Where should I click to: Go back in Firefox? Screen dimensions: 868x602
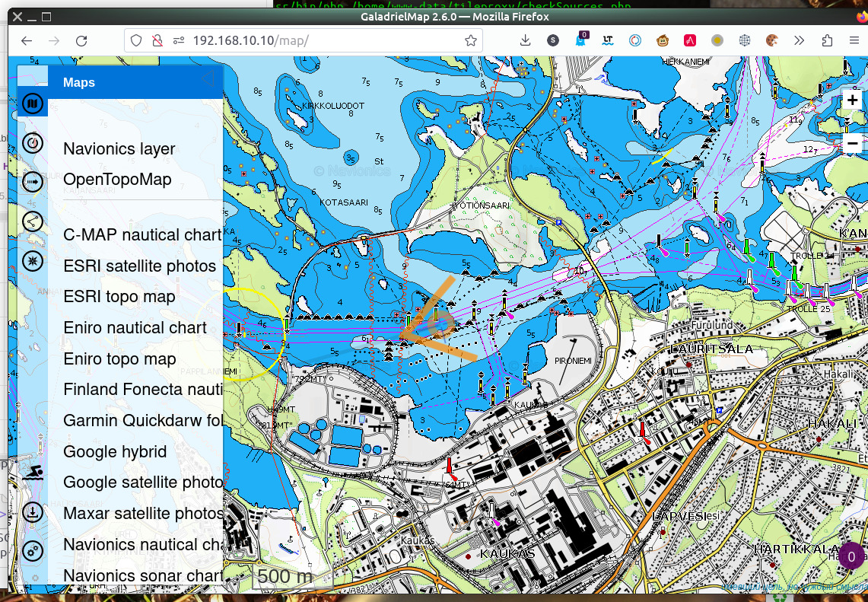(27, 40)
